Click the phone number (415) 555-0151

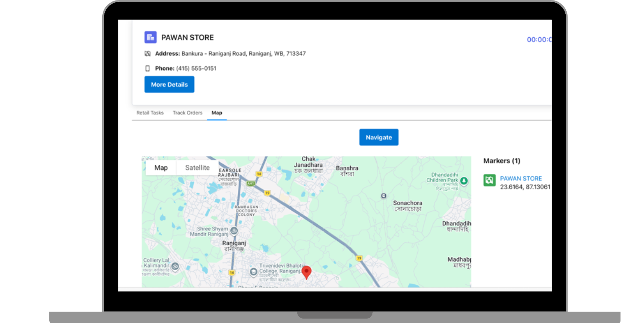coord(196,68)
